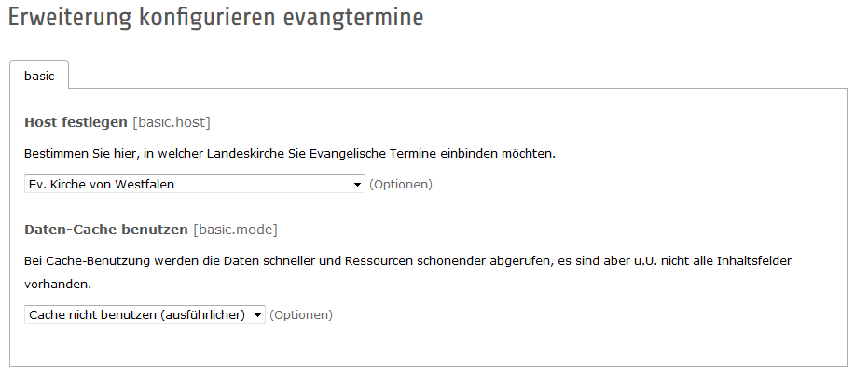This screenshot has height=376, width=868.
Task: Click the arrow of the cache mode select
Action: 257,315
